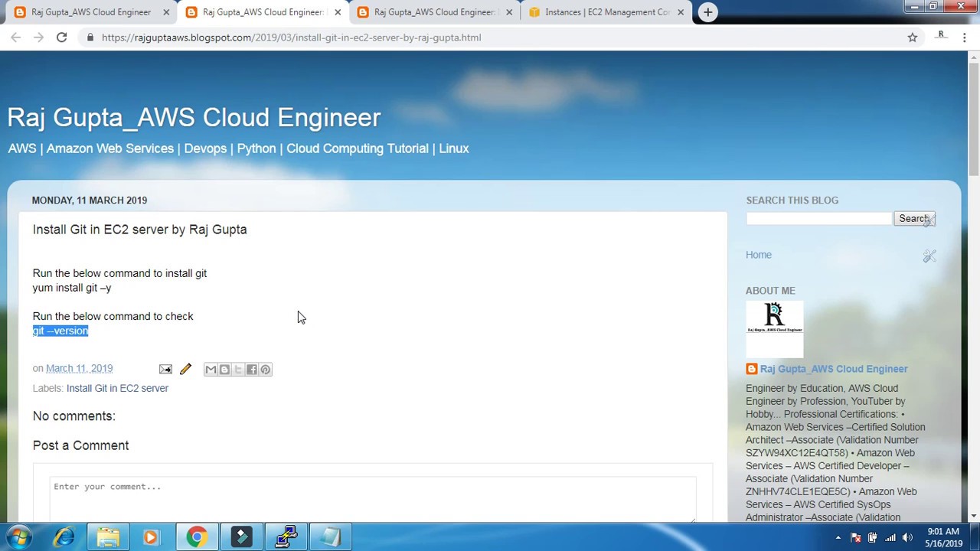The image size is (980, 551).
Task: Show hidden system tray icons
Action: (x=838, y=538)
